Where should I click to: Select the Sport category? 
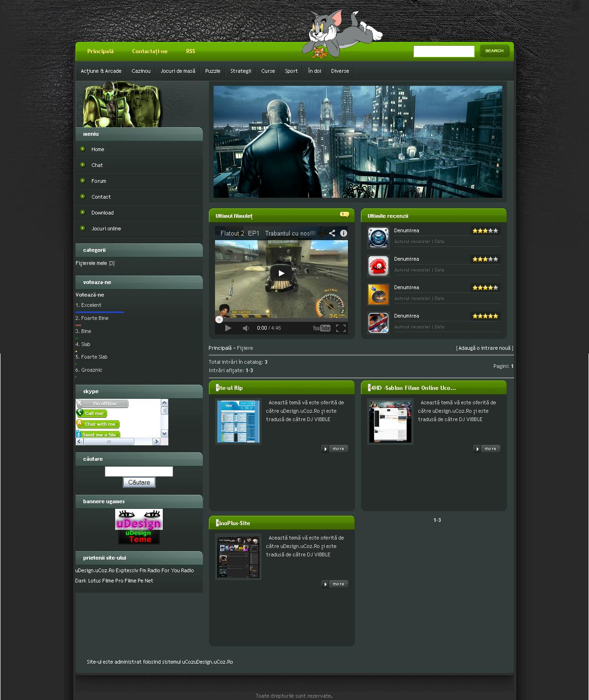click(291, 71)
